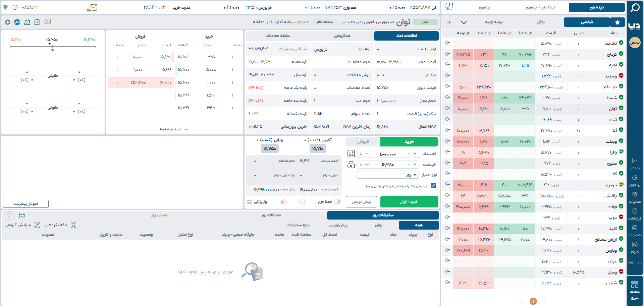Click the green خرید - توان button
644x306 pixels.
point(409,202)
